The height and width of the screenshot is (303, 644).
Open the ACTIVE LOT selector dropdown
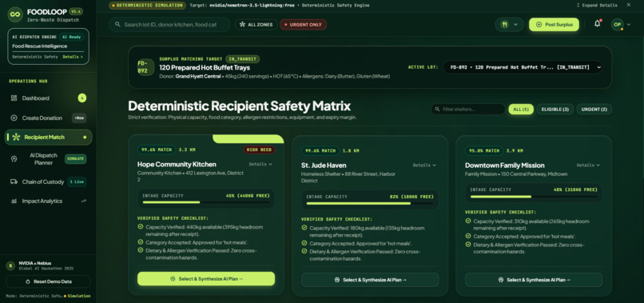coord(523,67)
